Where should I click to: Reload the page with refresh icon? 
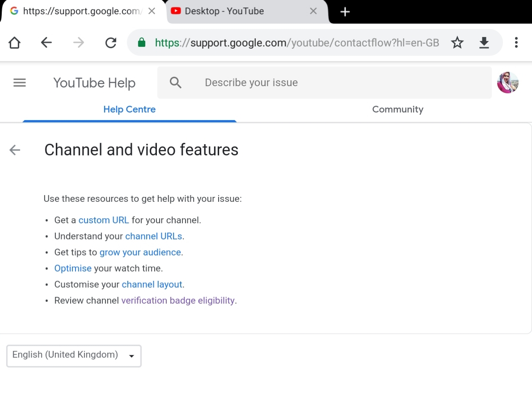(110, 43)
